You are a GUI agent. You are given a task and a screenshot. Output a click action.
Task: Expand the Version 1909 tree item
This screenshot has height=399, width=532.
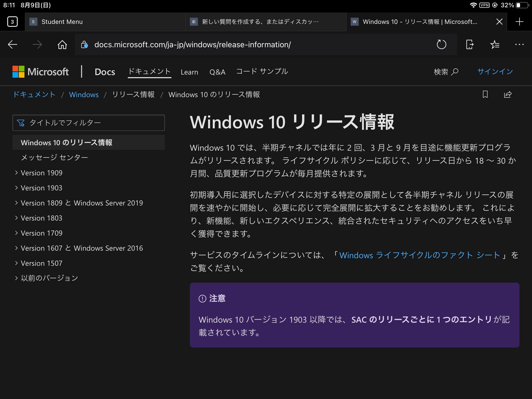coord(42,173)
